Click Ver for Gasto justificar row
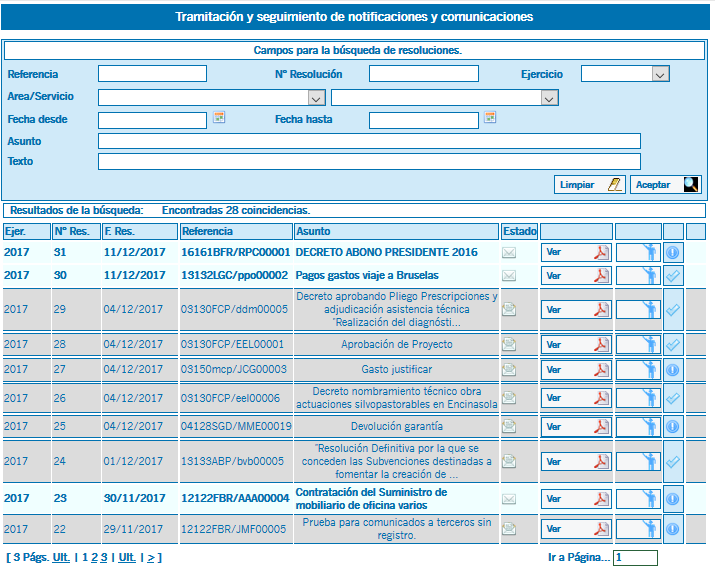Viewport: 715px width, 571px height. 576,370
